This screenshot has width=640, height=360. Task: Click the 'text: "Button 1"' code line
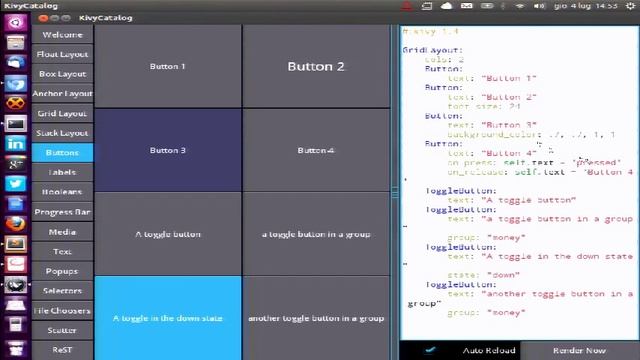[x=492, y=78]
